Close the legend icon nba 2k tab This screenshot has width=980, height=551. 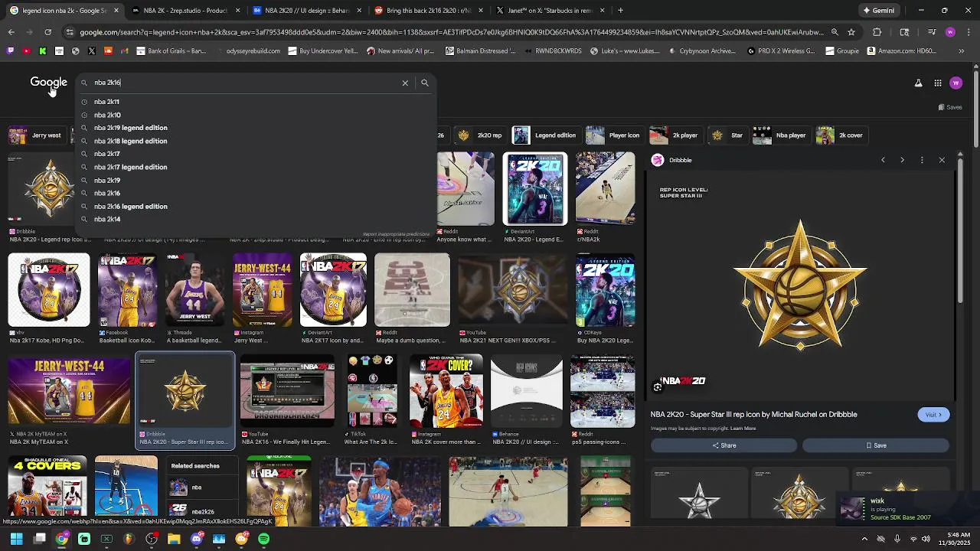tap(116, 11)
